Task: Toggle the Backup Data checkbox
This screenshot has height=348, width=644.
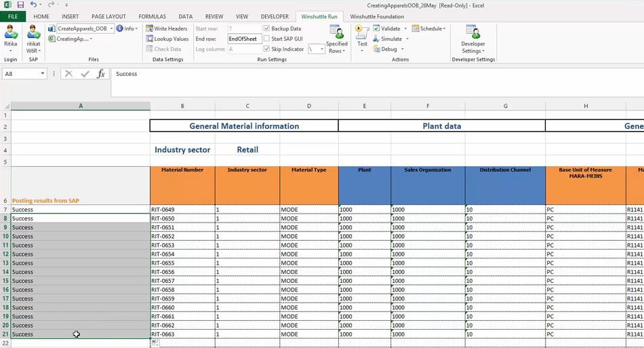Action: 266,28
